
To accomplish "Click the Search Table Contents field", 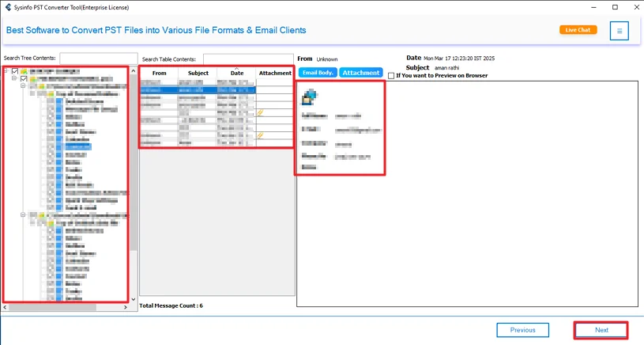I will [x=248, y=59].
